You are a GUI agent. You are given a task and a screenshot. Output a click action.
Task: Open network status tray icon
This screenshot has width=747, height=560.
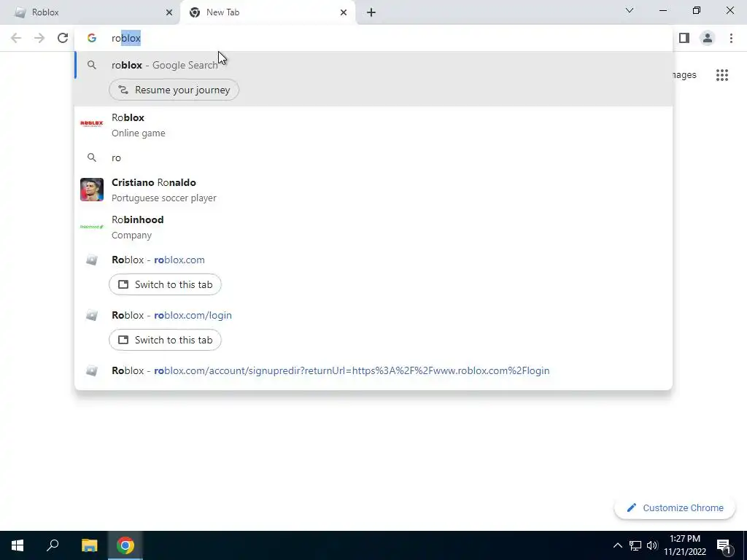635,545
